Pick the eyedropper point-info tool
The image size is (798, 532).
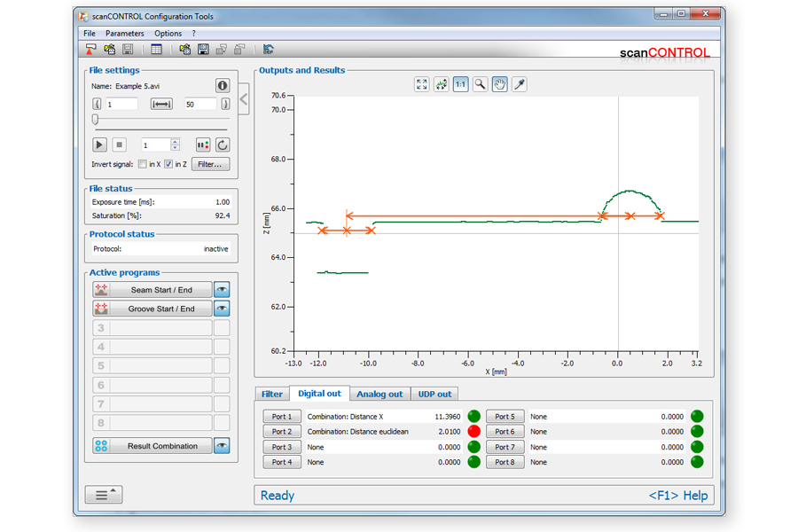pyautogui.click(x=520, y=84)
